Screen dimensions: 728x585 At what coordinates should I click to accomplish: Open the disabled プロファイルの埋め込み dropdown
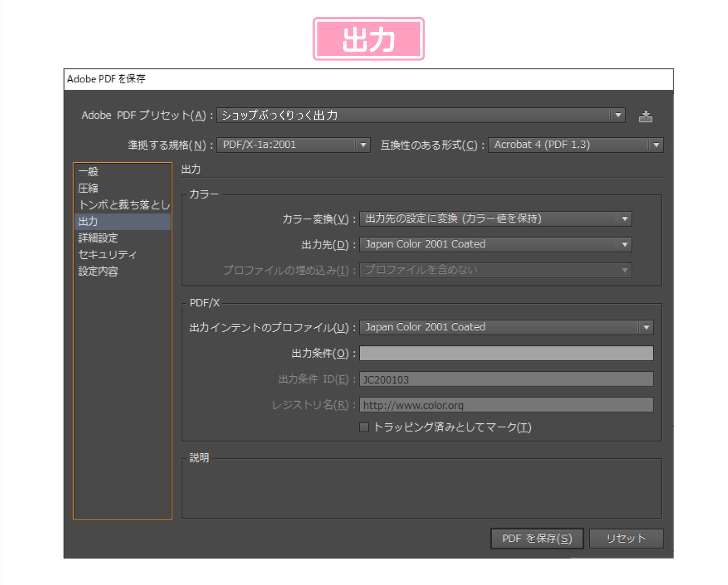[x=495, y=270]
